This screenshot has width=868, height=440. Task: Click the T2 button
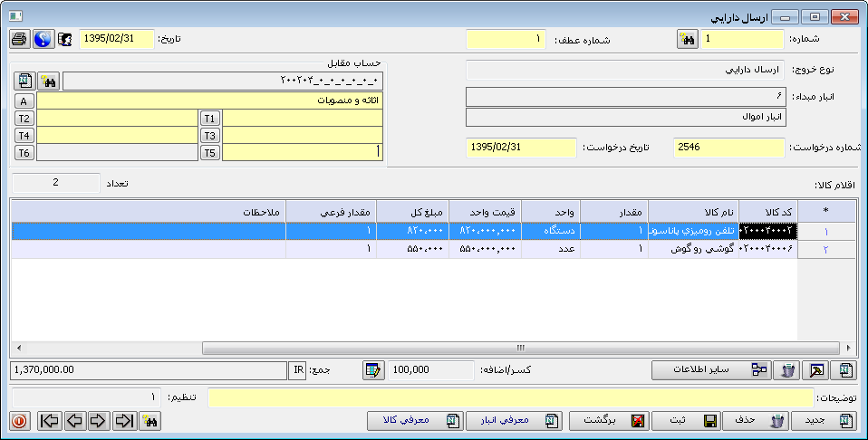(x=24, y=119)
